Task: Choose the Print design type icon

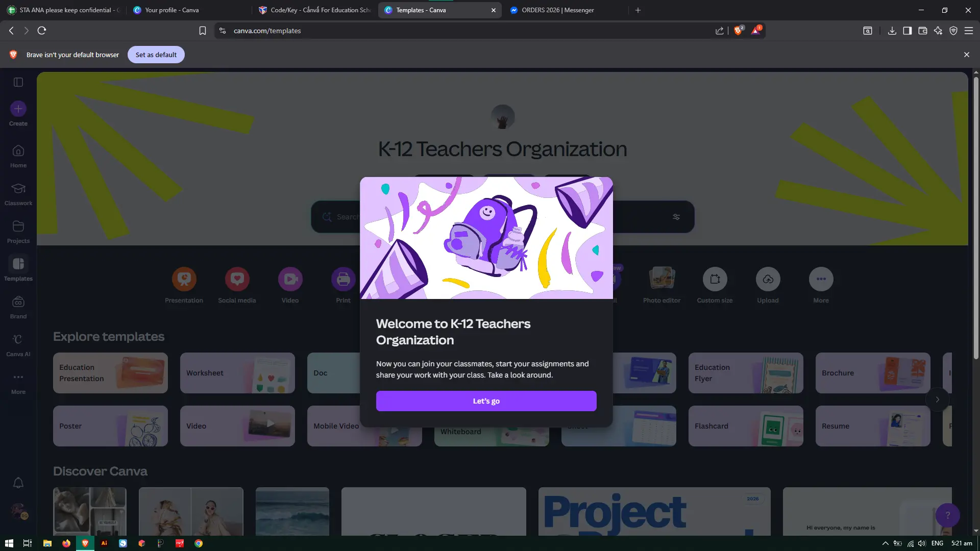Action: coord(344,279)
